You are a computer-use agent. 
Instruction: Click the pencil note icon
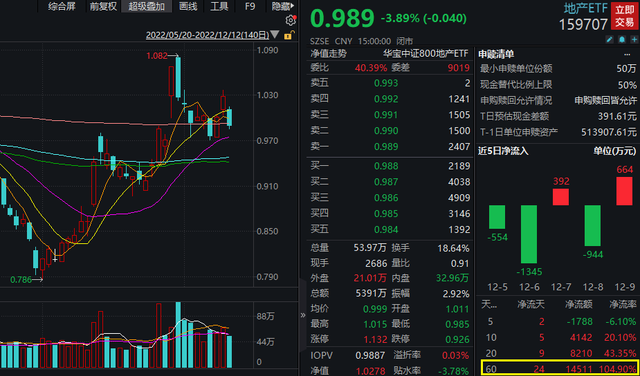pos(610,40)
